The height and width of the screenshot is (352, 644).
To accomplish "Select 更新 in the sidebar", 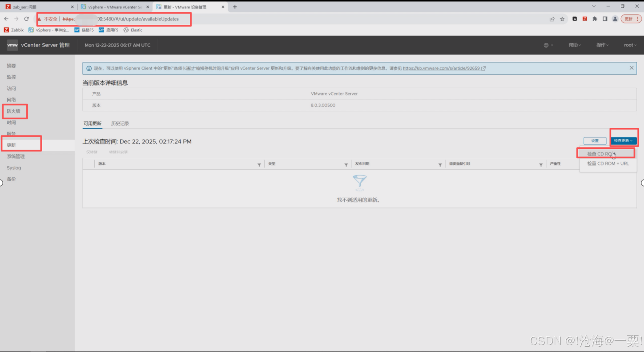I will pyautogui.click(x=11, y=145).
